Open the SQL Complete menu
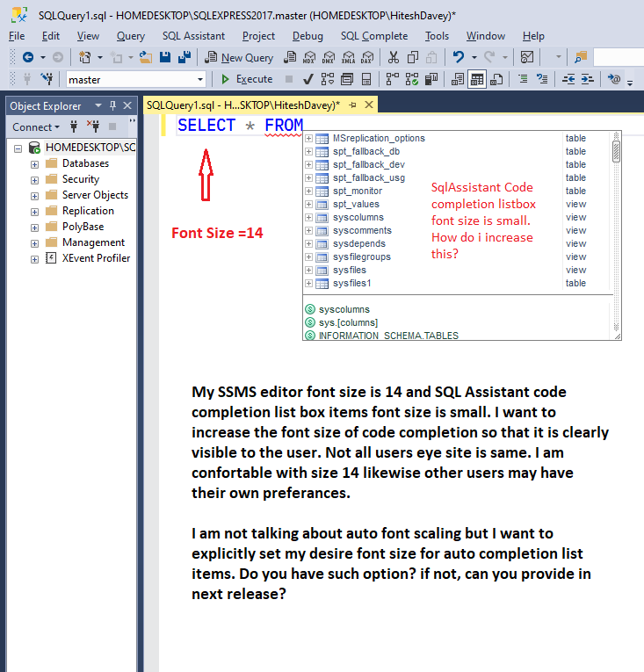644x672 pixels. pos(374,36)
